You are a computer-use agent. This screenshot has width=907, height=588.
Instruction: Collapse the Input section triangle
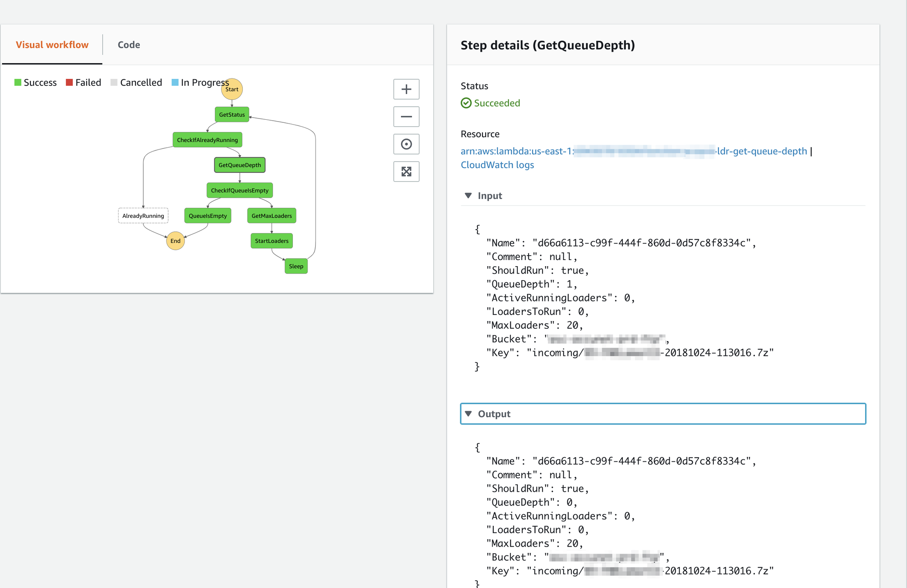point(468,196)
